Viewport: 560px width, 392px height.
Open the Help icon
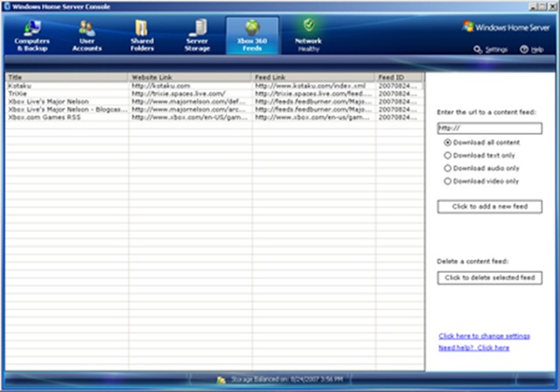(x=532, y=50)
